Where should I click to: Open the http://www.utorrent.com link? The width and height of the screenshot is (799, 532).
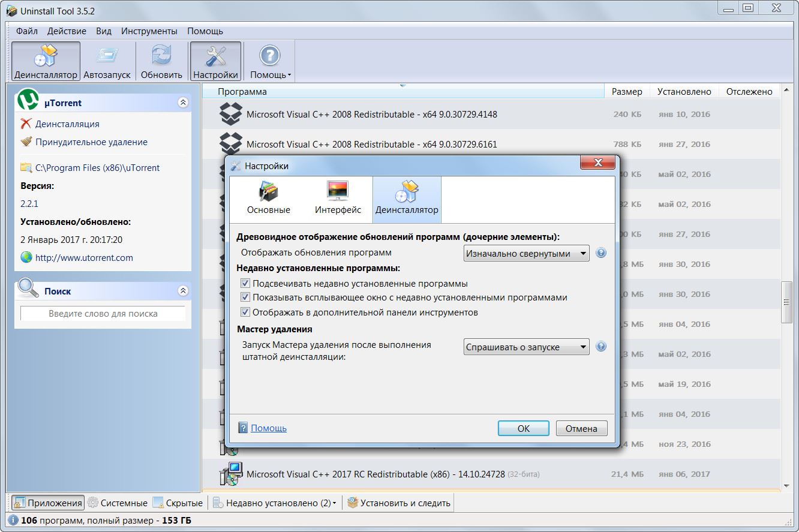pos(84,258)
